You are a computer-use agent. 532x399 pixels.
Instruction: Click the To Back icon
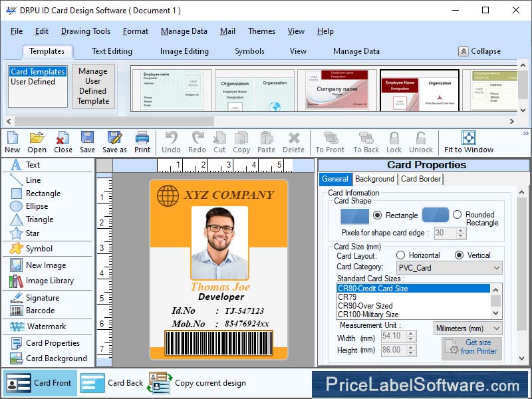[366, 138]
